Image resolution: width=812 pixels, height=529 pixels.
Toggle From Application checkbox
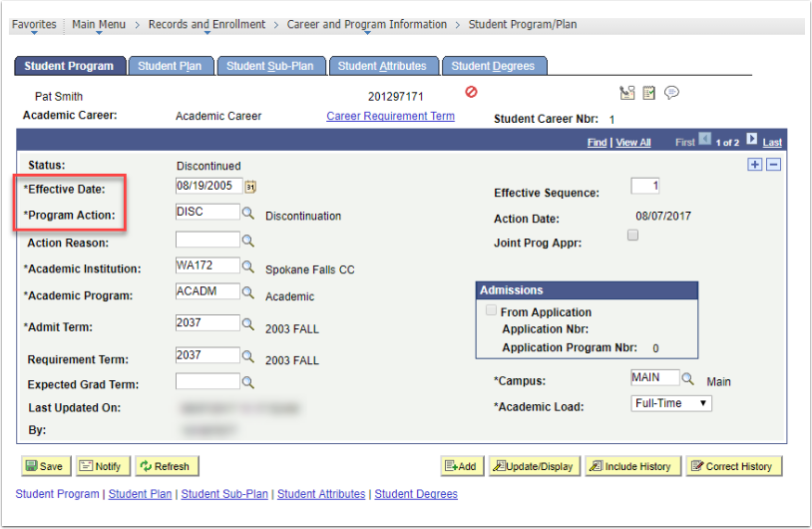tap(491, 309)
